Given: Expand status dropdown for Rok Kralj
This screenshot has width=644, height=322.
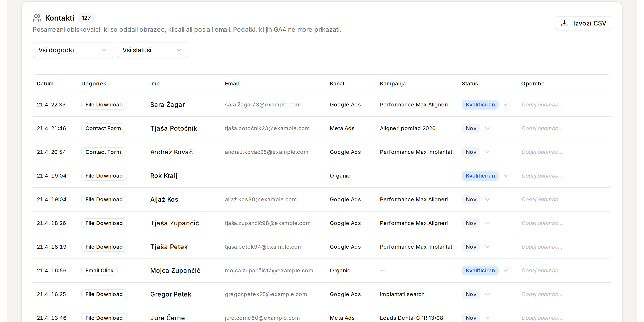Looking at the screenshot, I should (506, 176).
